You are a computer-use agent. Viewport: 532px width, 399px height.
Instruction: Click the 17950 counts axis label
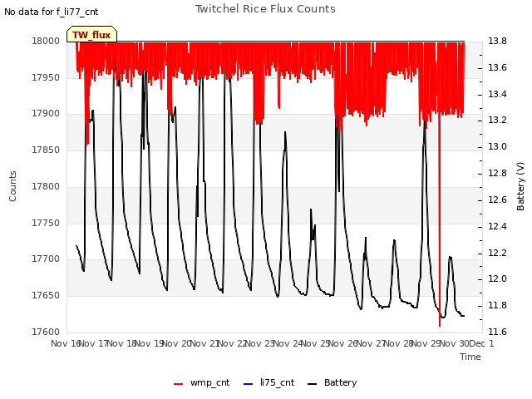point(46,77)
